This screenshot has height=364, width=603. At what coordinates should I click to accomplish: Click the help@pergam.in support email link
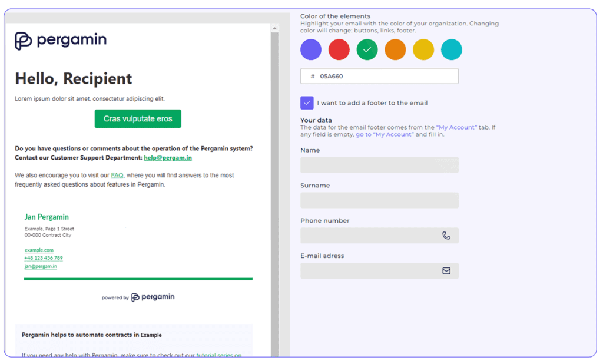(168, 157)
